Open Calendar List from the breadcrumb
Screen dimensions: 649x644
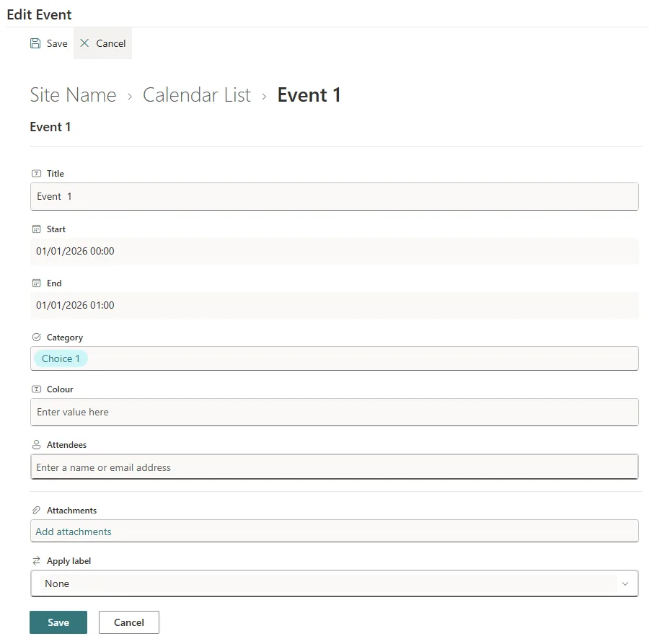click(x=196, y=94)
